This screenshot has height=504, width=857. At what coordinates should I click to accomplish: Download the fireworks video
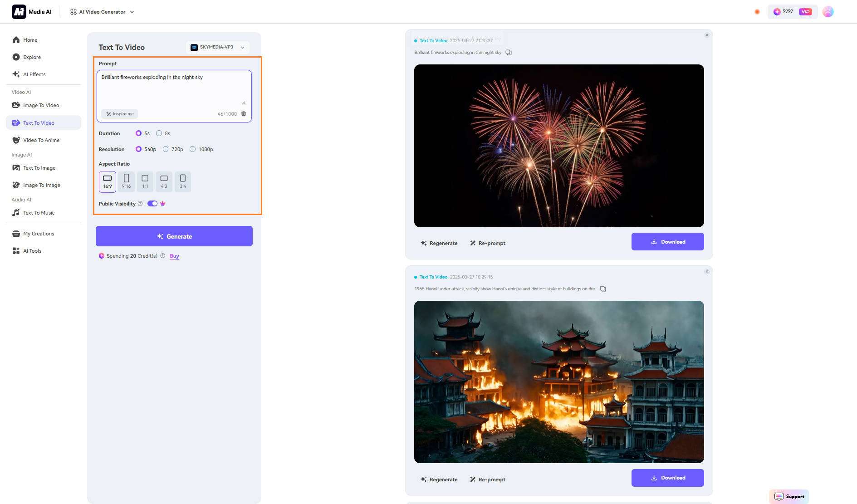pyautogui.click(x=668, y=242)
